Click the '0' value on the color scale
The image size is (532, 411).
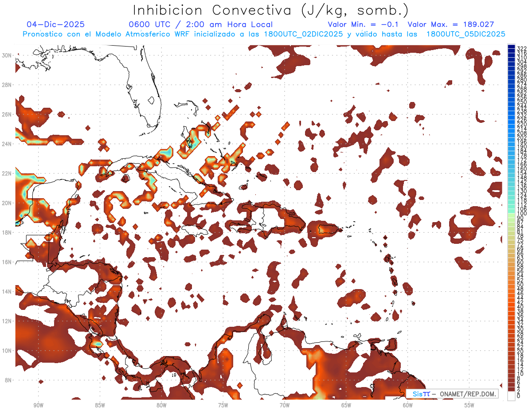(x=519, y=396)
